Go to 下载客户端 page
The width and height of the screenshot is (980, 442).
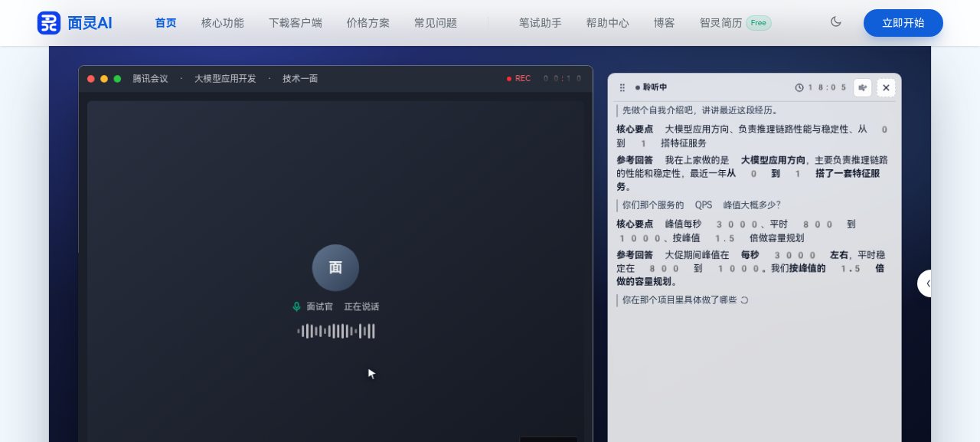pyautogui.click(x=296, y=23)
